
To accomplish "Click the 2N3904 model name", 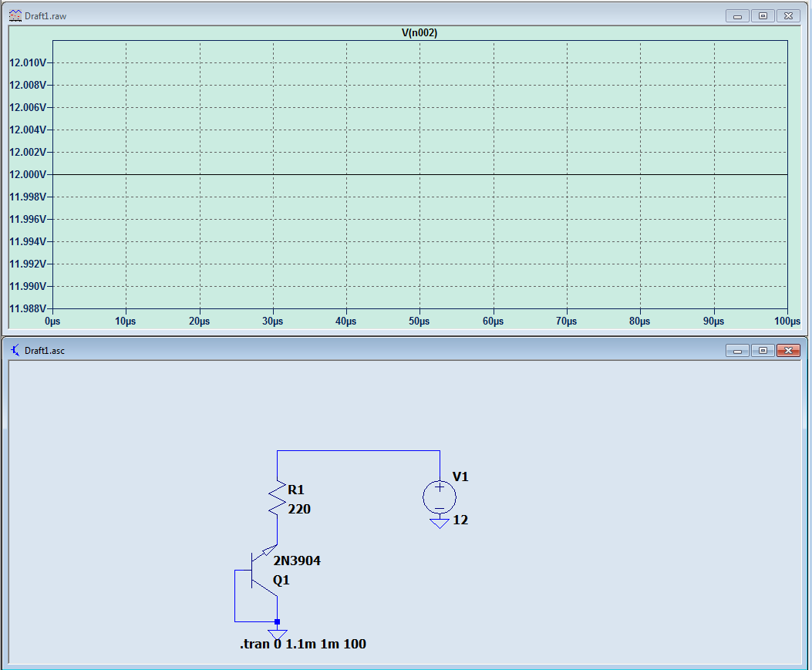I will pyautogui.click(x=297, y=561).
